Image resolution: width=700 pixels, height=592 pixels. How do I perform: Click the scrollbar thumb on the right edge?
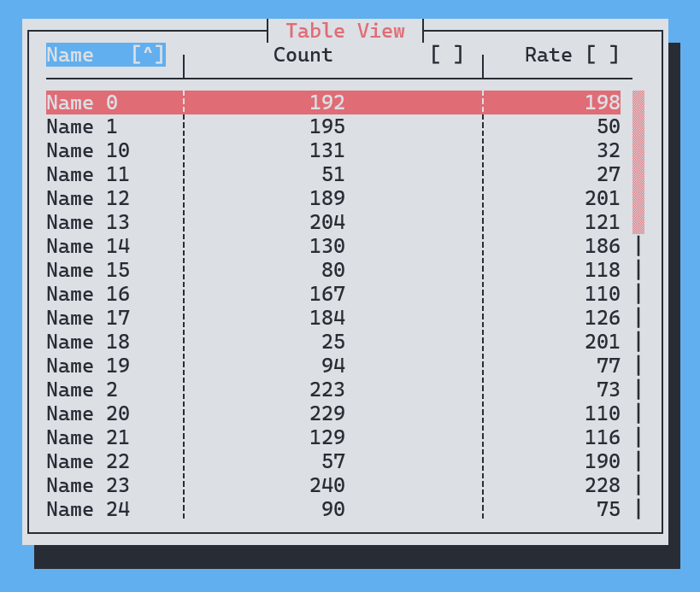coord(637,162)
